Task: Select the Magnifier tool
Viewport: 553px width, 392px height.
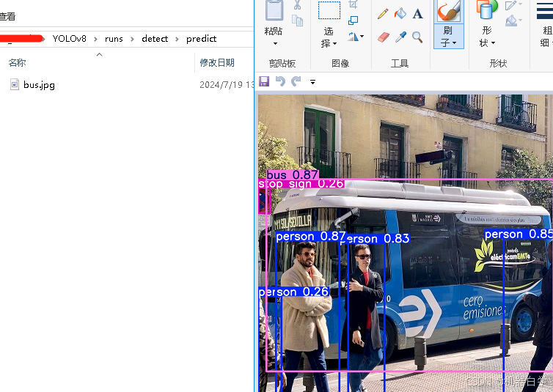Action: 417,37
